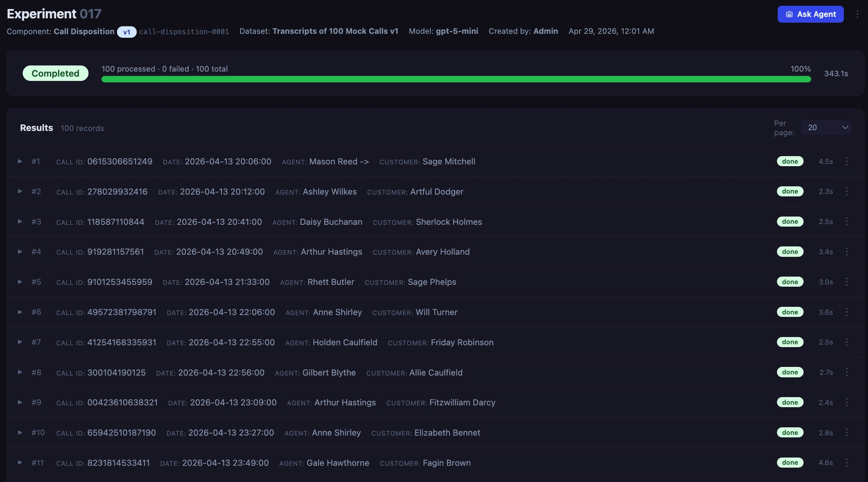
Task: Open the options menu for Allie Caulfield row
Action: (x=847, y=372)
